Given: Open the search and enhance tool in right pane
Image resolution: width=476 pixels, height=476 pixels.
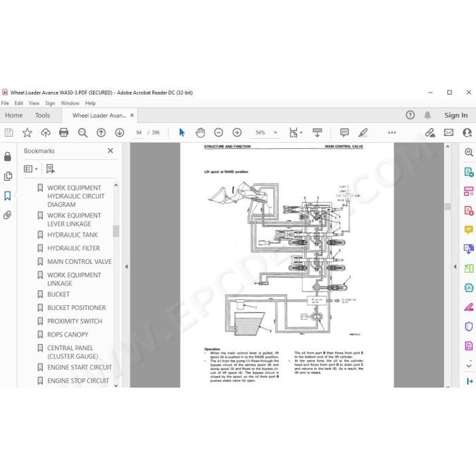Looking at the screenshot, I should 469,152.
